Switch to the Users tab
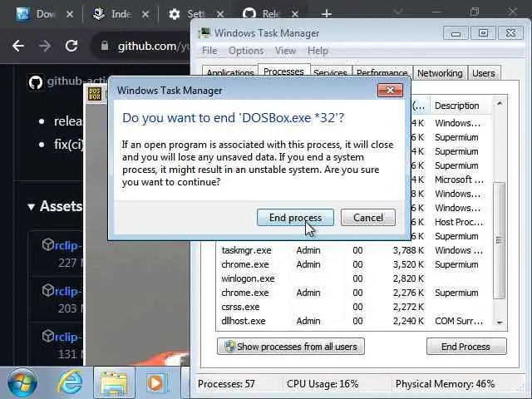 tap(484, 72)
